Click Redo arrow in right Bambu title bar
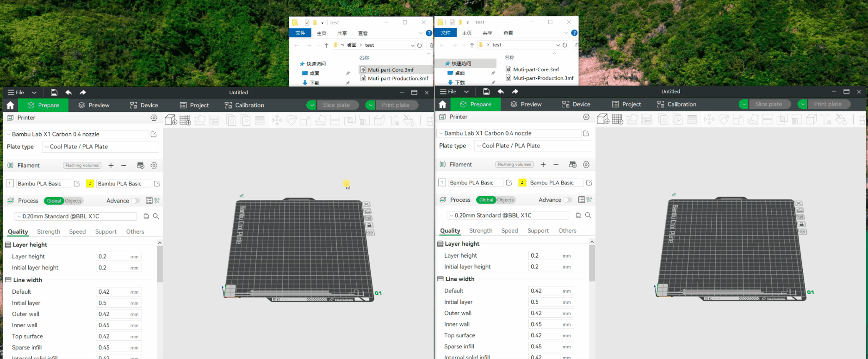The image size is (868, 359). (515, 92)
